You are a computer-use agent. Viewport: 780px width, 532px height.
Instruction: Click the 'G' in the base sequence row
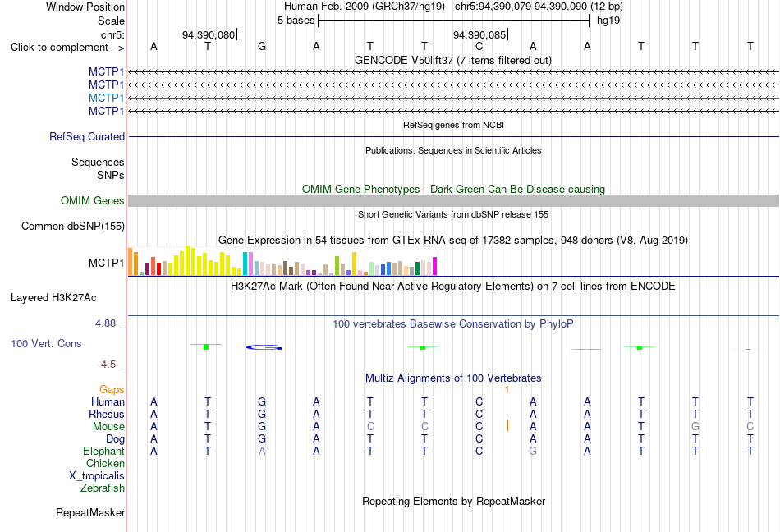pos(262,47)
